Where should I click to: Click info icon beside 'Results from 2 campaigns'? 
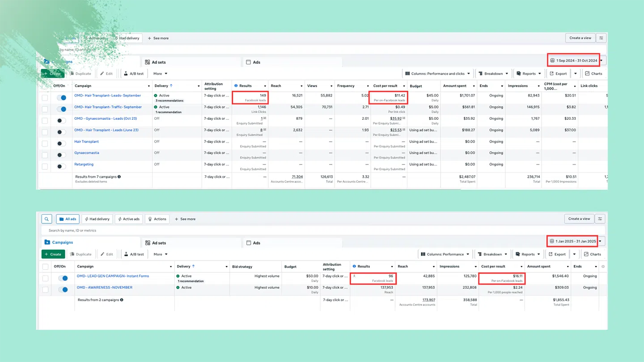tap(122, 300)
